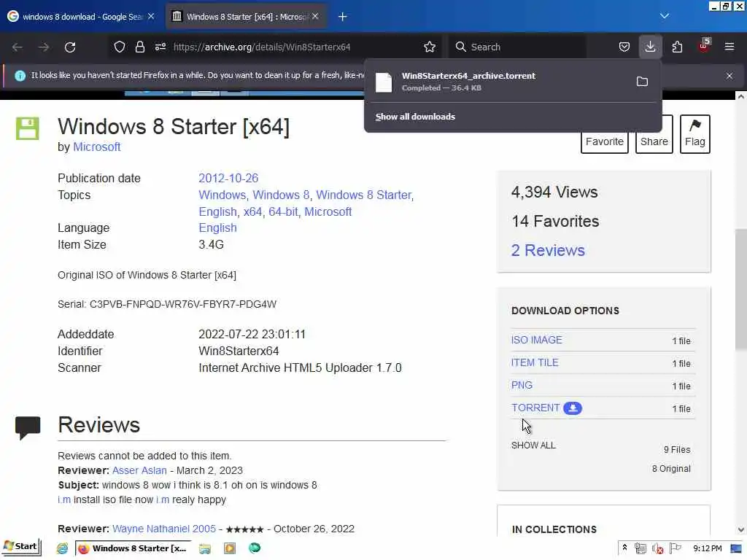The height and width of the screenshot is (560, 747).
Task: Launch Internet Explorer from taskbar
Action: coord(62,548)
